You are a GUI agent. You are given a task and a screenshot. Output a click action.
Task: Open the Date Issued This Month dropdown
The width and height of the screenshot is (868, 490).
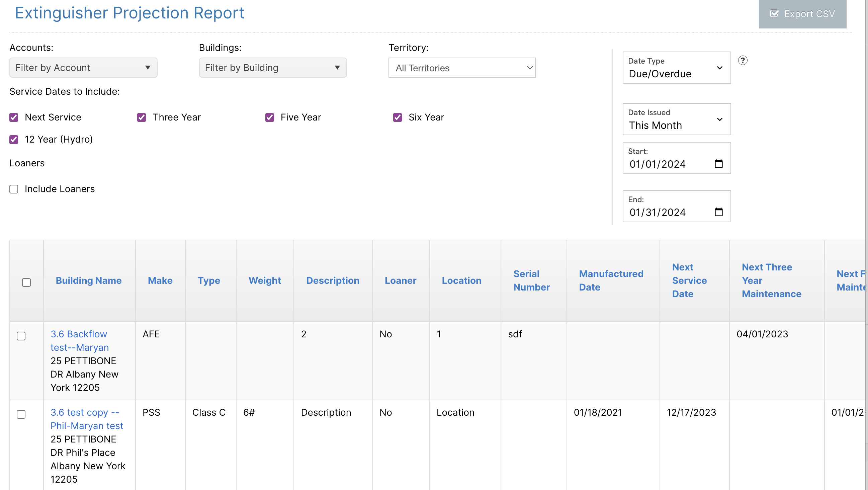[677, 119]
